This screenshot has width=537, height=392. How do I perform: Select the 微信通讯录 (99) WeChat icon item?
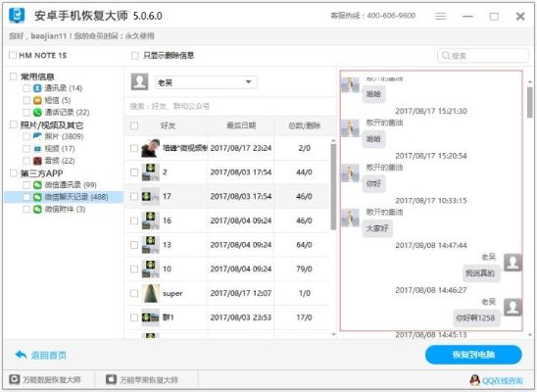pos(37,185)
